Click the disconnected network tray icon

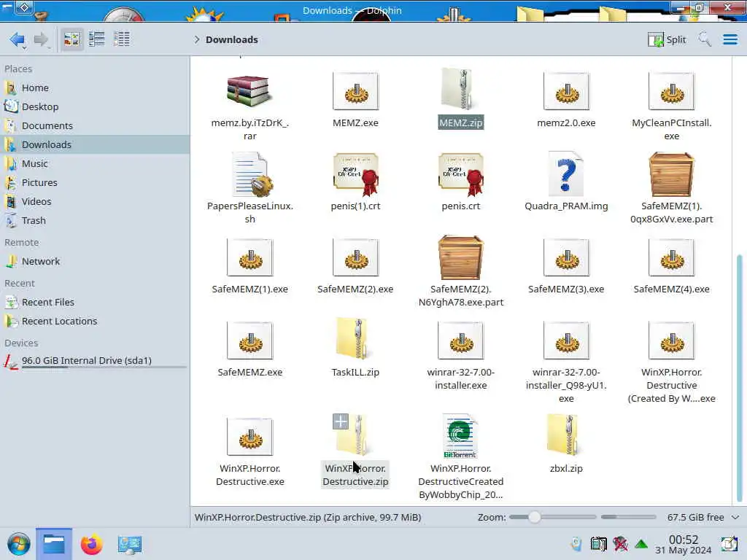click(x=620, y=544)
